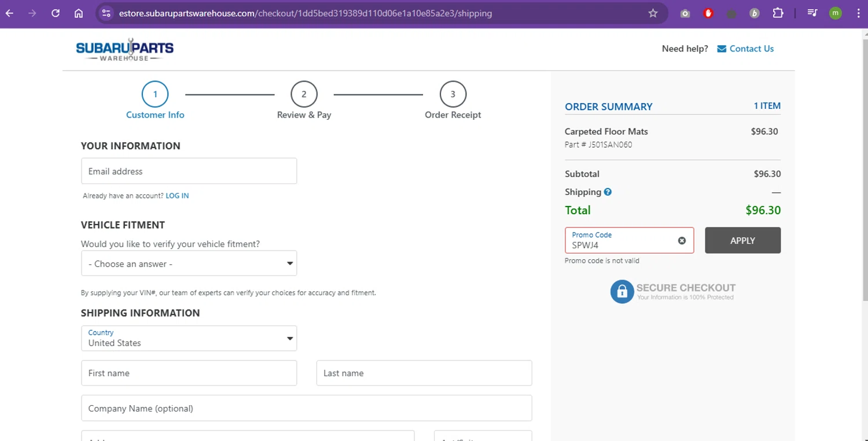The height and width of the screenshot is (441, 868).
Task: Click the 'Carpeted Floor Mats' item name
Action: 606,131
